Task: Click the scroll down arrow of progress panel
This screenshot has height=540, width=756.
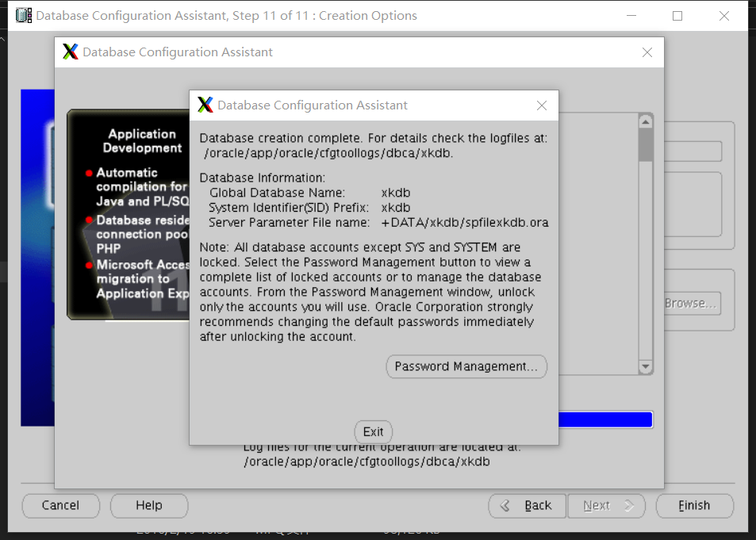Action: 646,367
